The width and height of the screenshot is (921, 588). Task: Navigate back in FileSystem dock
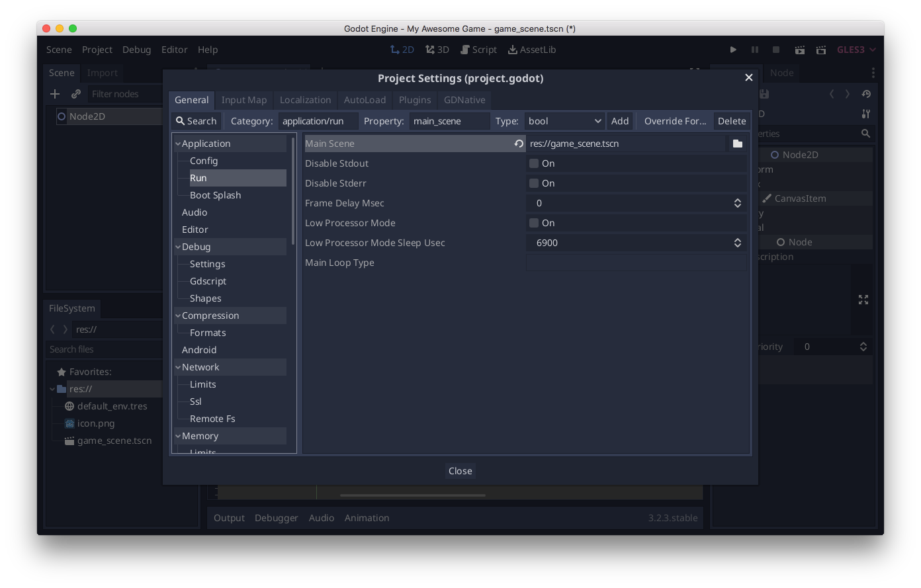point(53,329)
